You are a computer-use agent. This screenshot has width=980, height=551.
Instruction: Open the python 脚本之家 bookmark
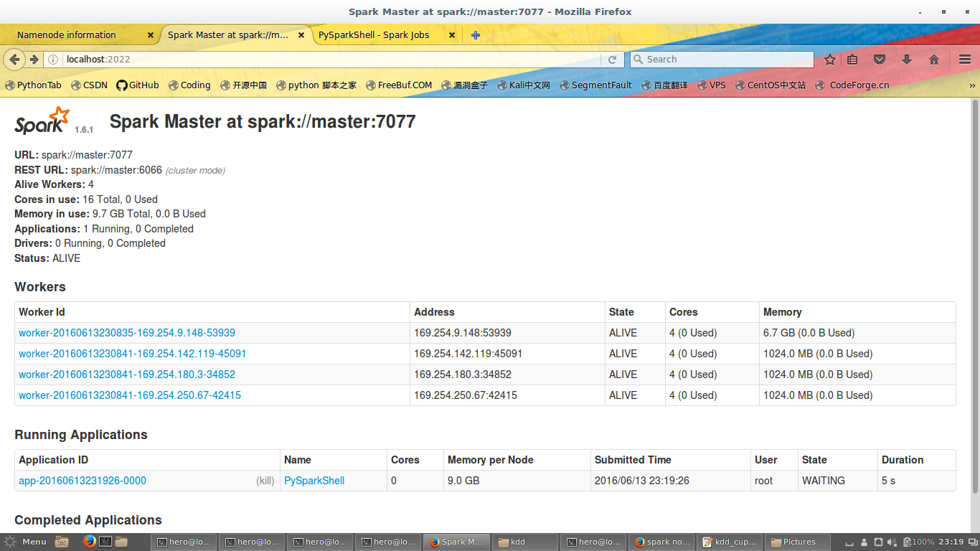click(316, 85)
